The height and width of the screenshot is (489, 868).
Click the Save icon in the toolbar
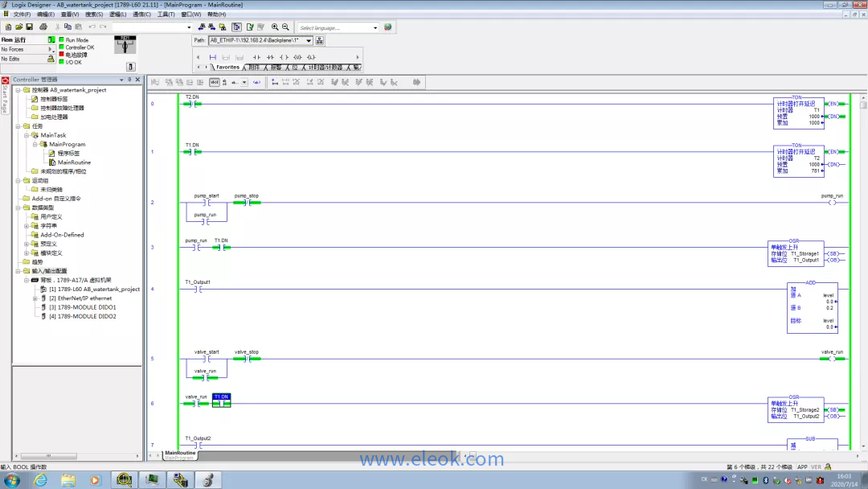[30, 27]
